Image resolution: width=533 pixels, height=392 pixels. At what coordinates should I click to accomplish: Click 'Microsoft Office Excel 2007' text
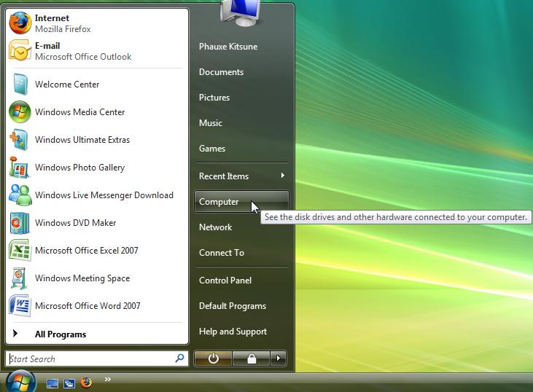tap(87, 251)
